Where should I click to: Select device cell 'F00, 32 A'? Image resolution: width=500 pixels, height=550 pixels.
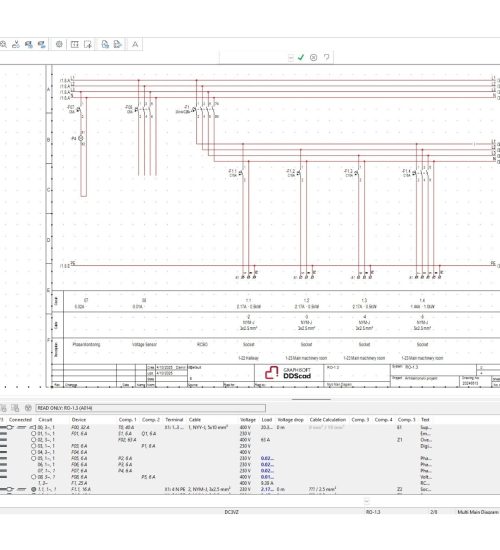click(80, 428)
